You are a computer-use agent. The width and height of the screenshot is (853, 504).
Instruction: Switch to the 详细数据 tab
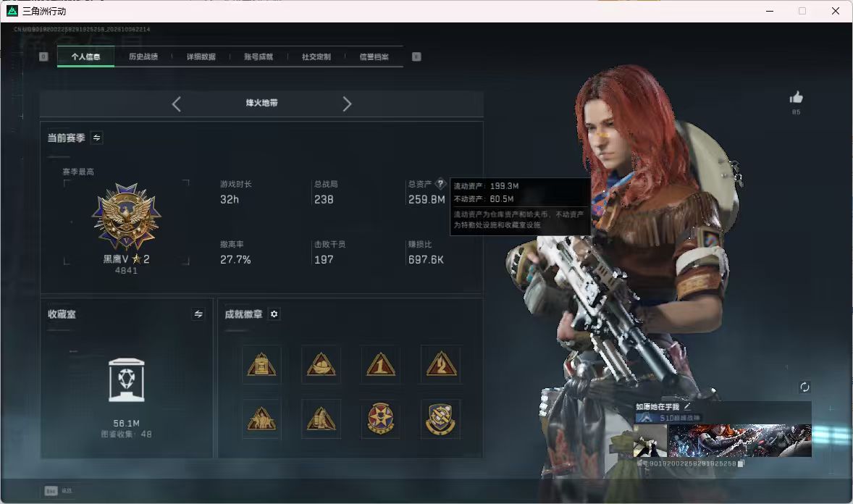pyautogui.click(x=201, y=56)
